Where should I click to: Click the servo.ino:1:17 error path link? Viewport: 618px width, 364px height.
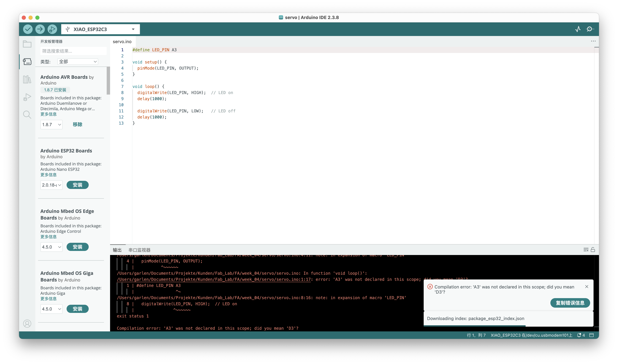[214, 279]
